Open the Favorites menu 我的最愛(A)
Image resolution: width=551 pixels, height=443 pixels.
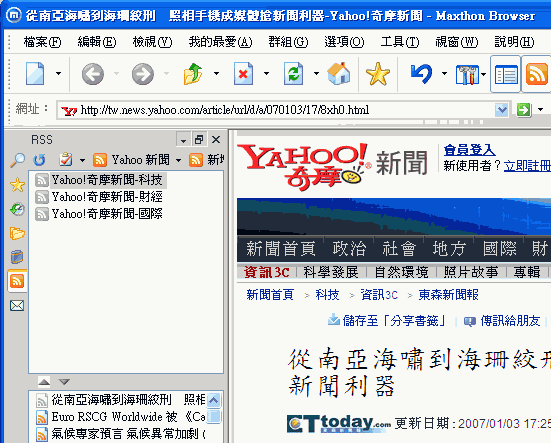[220, 42]
